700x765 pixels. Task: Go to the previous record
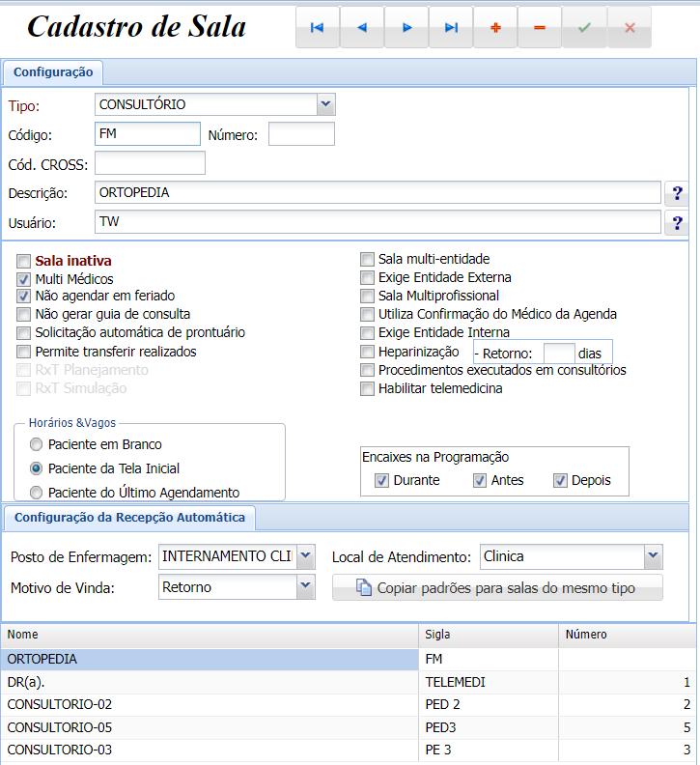(x=361, y=28)
